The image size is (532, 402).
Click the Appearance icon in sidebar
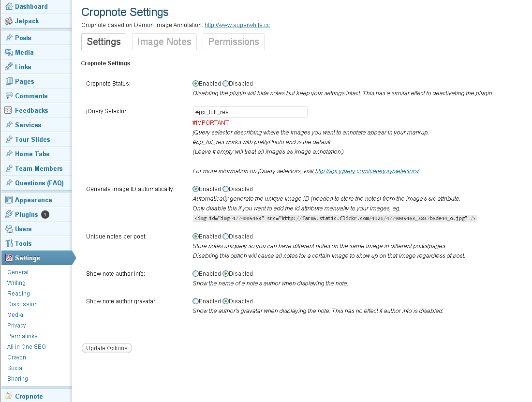[x=9, y=200]
